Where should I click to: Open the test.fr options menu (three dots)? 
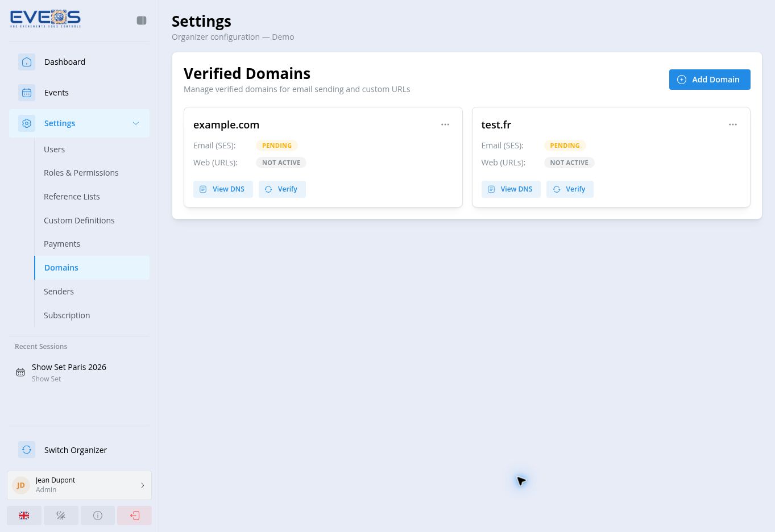733,124
